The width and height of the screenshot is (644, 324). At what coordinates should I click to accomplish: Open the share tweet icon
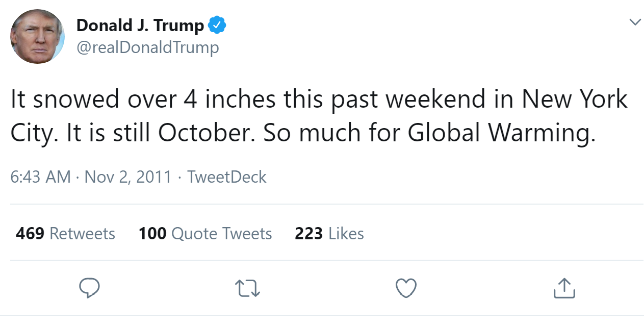pyautogui.click(x=564, y=288)
